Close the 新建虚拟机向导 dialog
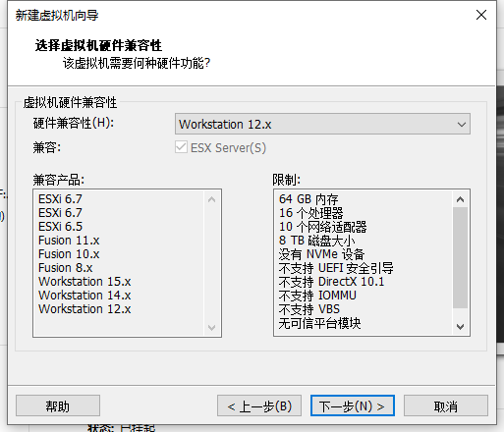The width and height of the screenshot is (504, 432). pos(481,15)
